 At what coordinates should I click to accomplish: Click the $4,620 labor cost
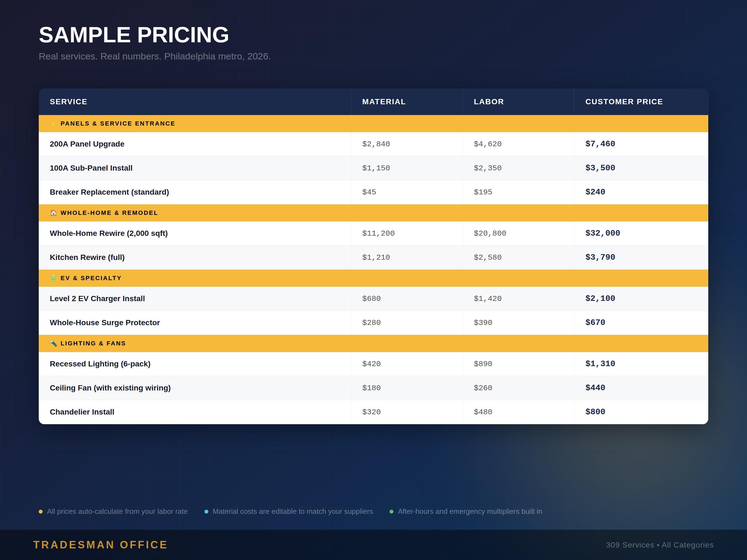(x=488, y=144)
